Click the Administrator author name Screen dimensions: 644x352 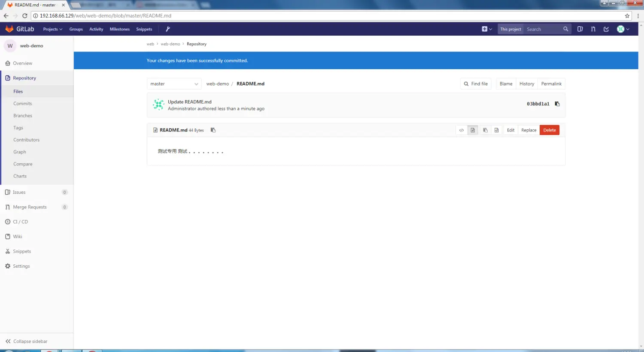(x=182, y=109)
